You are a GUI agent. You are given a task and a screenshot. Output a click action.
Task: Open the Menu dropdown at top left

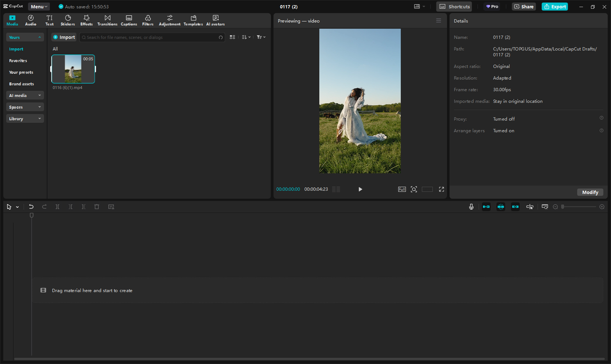(38, 6)
